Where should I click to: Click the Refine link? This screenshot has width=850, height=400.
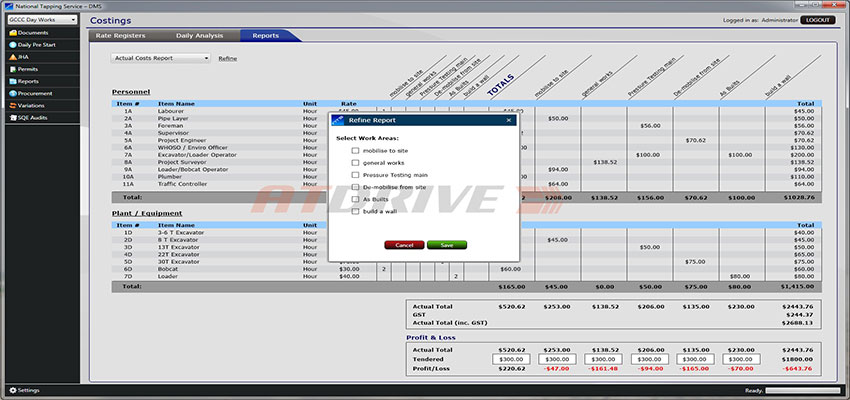(228, 59)
